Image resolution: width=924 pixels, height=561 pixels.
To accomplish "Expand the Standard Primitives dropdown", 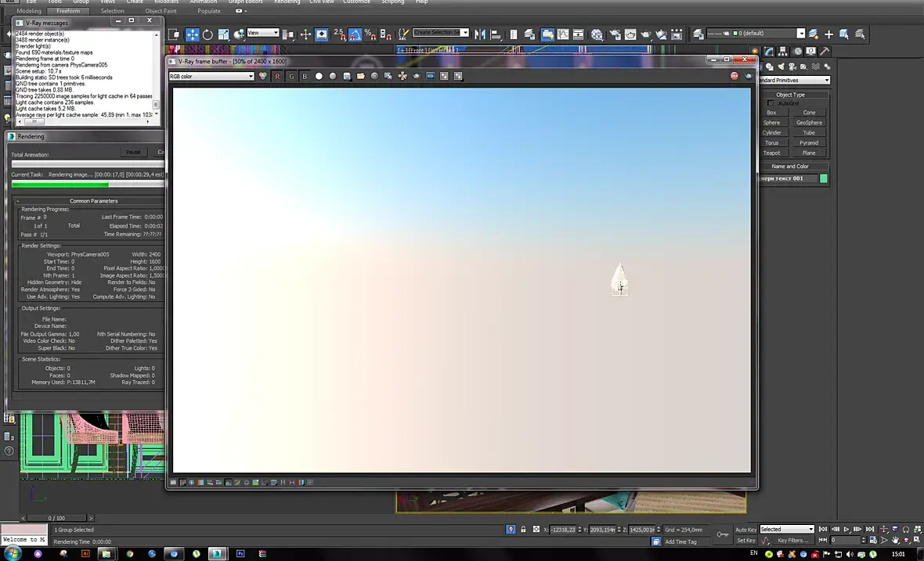I will [x=794, y=80].
